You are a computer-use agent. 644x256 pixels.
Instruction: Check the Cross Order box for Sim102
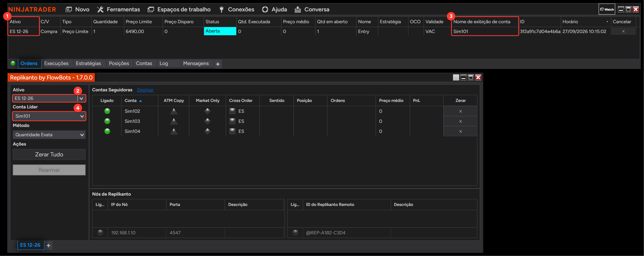[x=232, y=111]
